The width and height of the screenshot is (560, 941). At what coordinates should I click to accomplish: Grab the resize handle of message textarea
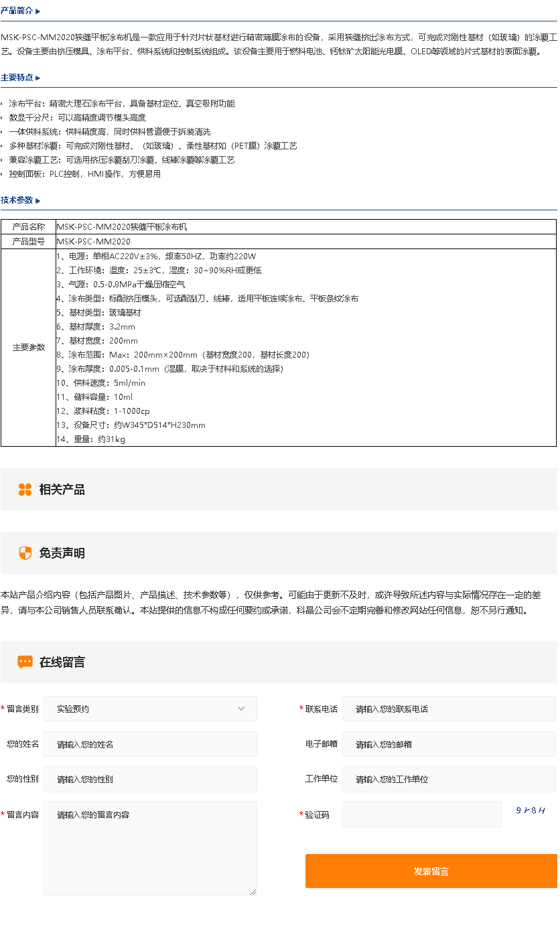click(253, 891)
